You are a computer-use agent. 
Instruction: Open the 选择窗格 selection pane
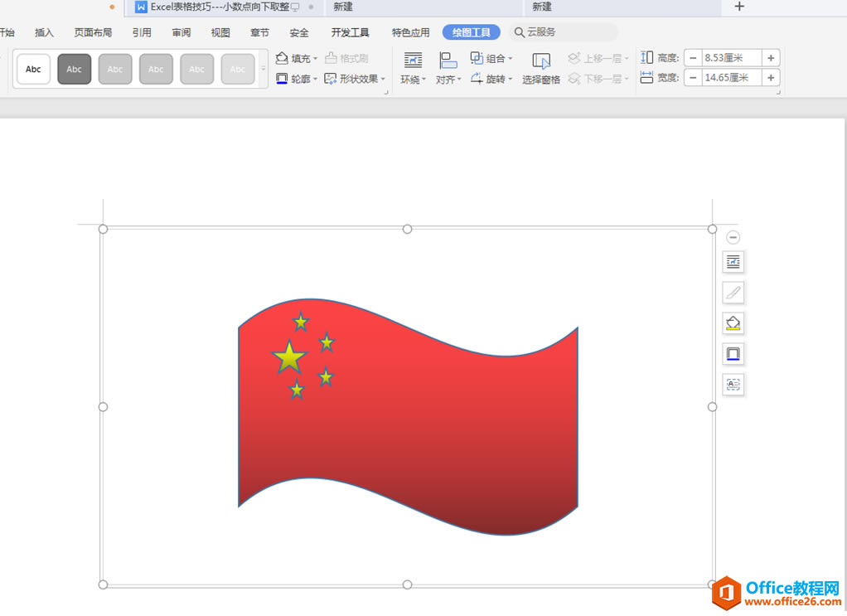(540, 69)
